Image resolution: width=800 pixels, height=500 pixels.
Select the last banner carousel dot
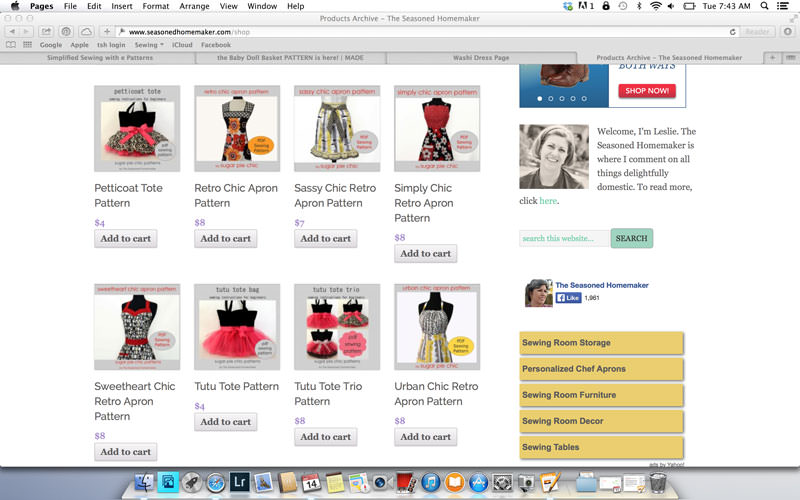pyautogui.click(x=586, y=99)
